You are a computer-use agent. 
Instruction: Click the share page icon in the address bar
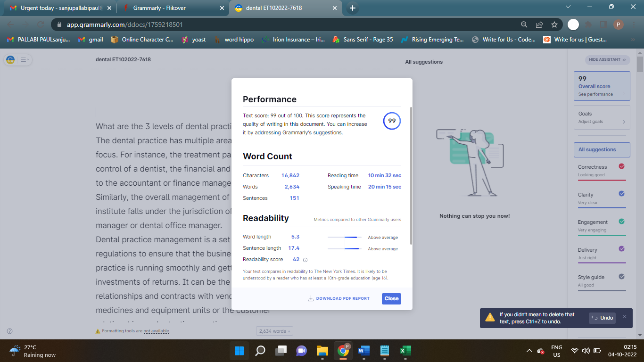coord(539,25)
